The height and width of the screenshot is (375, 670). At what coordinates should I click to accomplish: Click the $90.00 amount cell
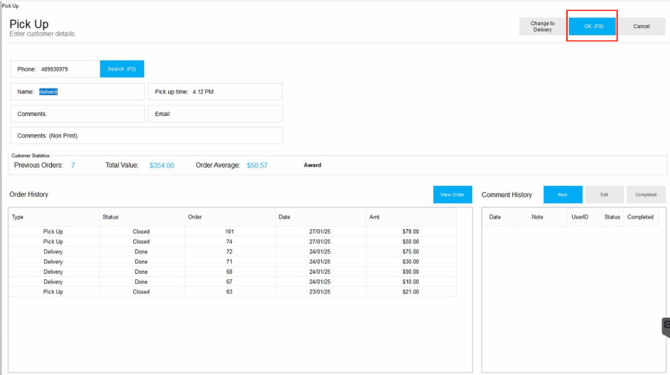(x=411, y=272)
